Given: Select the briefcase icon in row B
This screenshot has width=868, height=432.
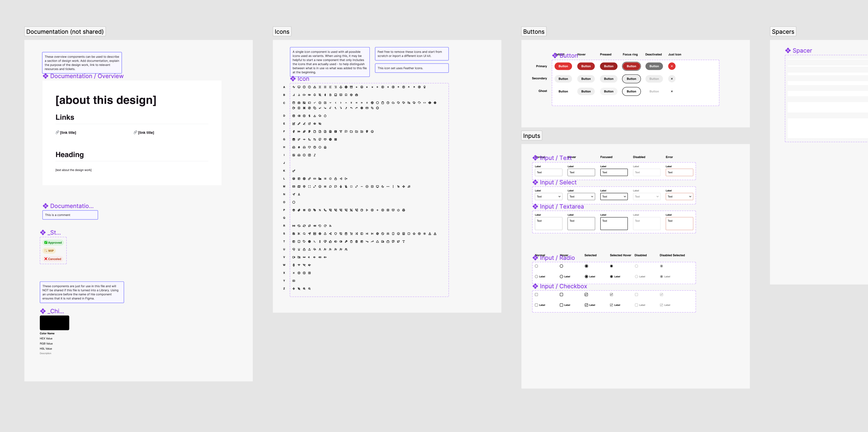Looking at the screenshot, I should tap(356, 95).
